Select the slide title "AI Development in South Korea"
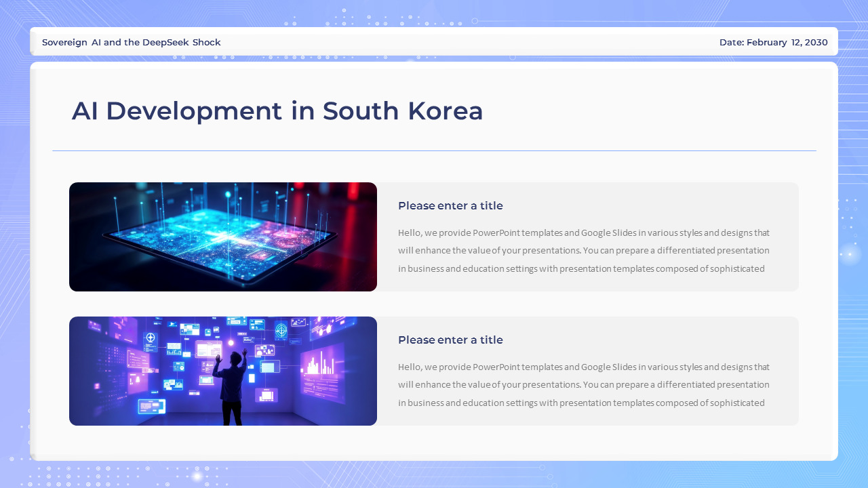The width and height of the screenshot is (868, 488). [278, 110]
